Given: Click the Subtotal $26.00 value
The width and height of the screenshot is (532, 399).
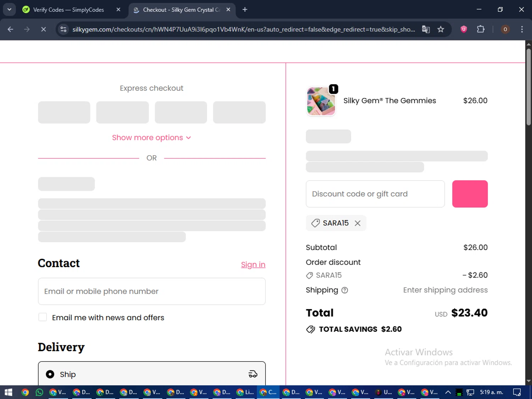Looking at the screenshot, I should pos(475,248).
